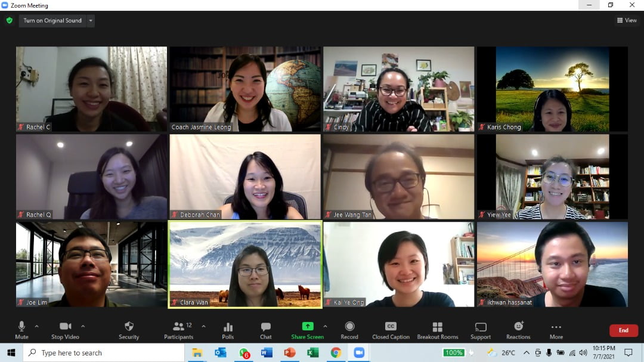This screenshot has width=644, height=362.
Task: Open the Reactions picker
Action: tap(518, 331)
